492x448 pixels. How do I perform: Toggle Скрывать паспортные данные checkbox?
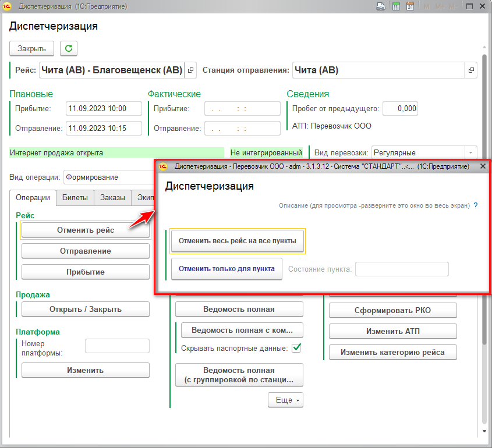click(x=296, y=348)
